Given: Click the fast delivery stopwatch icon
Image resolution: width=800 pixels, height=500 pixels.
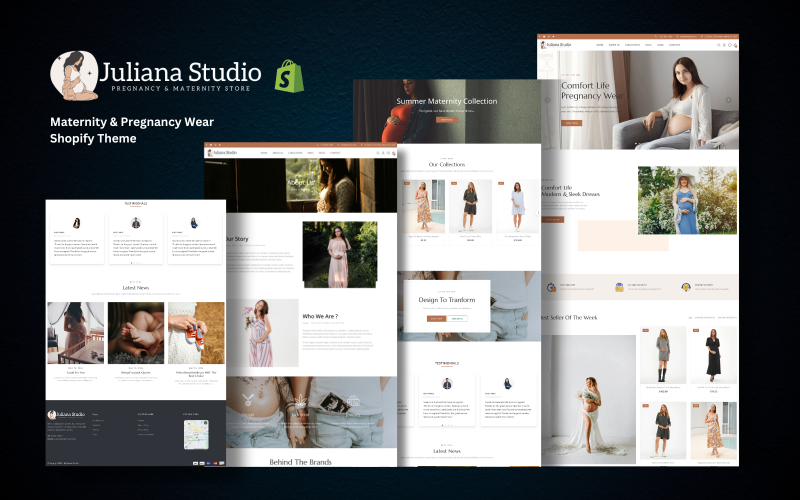Looking at the screenshot, I should click(552, 287).
